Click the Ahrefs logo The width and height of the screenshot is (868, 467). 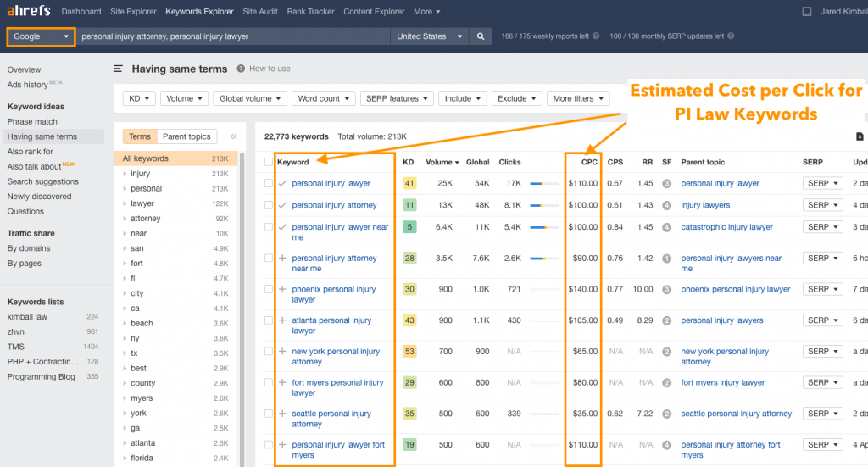pyautogui.click(x=28, y=10)
